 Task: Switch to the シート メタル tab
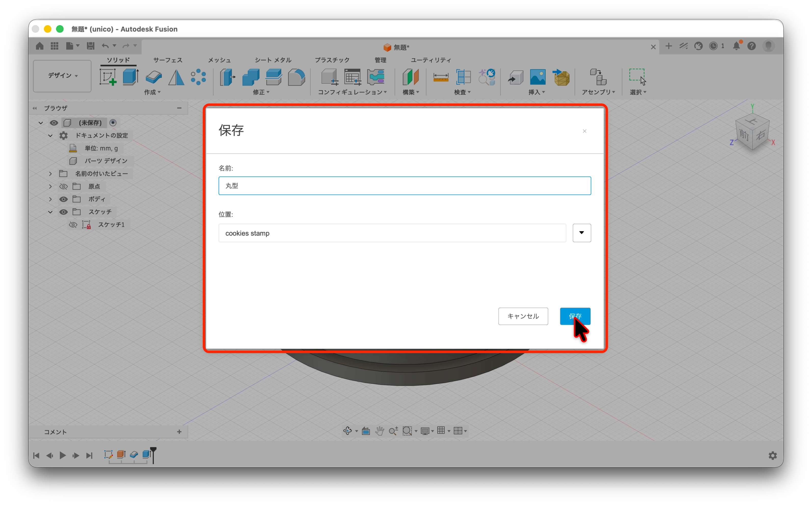273,60
